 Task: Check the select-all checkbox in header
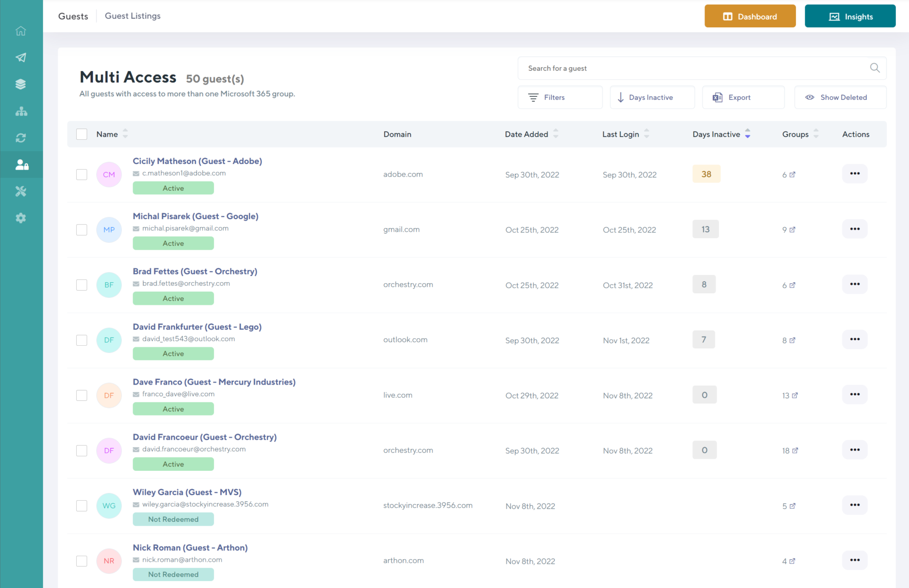click(81, 134)
